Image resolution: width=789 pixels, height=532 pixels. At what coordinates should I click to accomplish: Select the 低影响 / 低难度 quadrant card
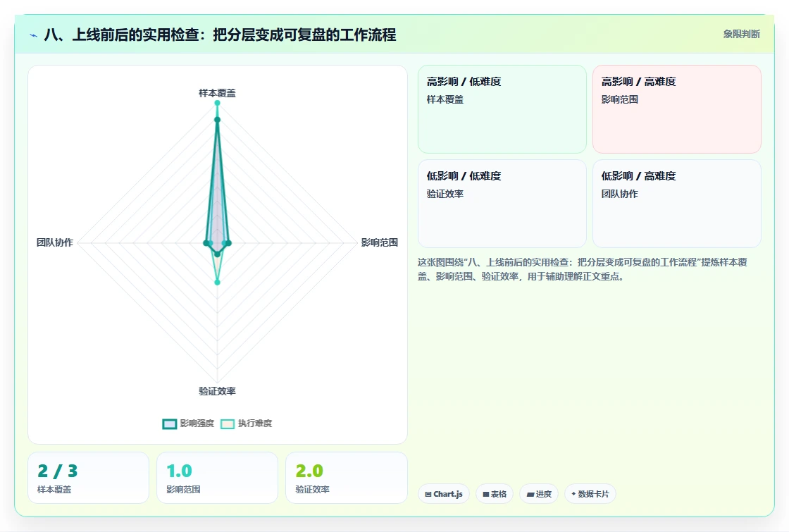tap(502, 204)
